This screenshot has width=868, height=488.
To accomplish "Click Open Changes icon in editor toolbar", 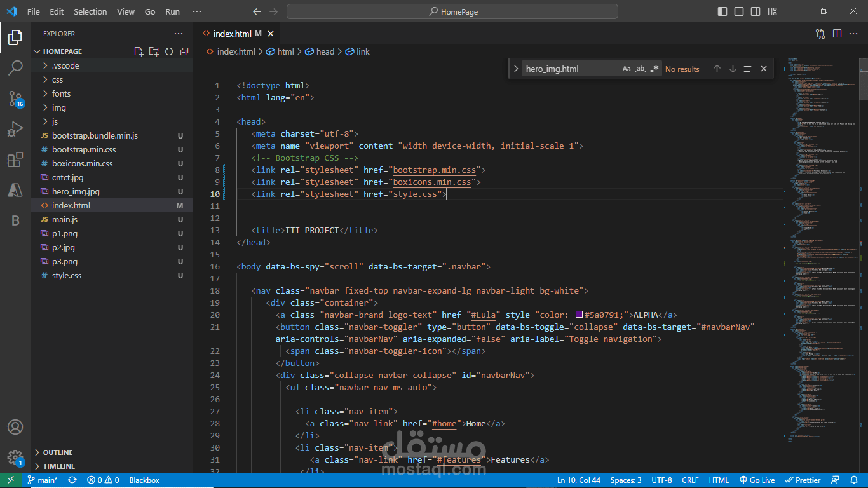I will click(820, 34).
